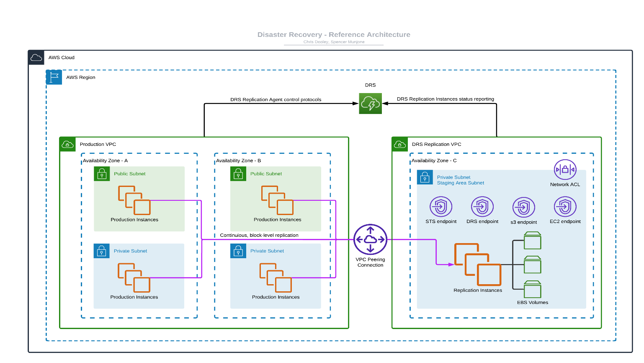Select the middle EBS volume icon
The width and height of the screenshot is (644, 363).
pos(533,264)
